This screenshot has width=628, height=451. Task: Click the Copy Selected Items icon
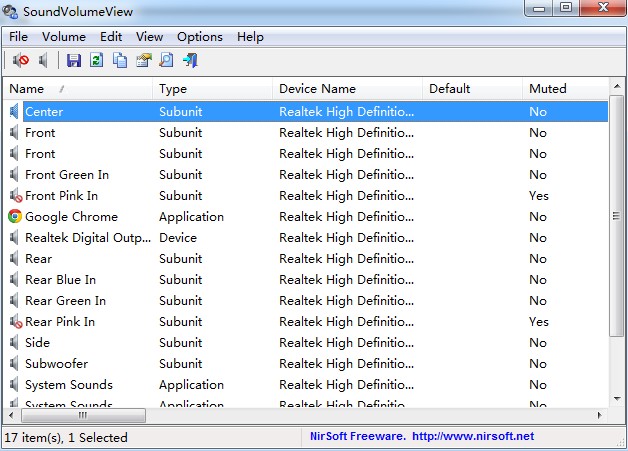pyautogui.click(x=120, y=60)
